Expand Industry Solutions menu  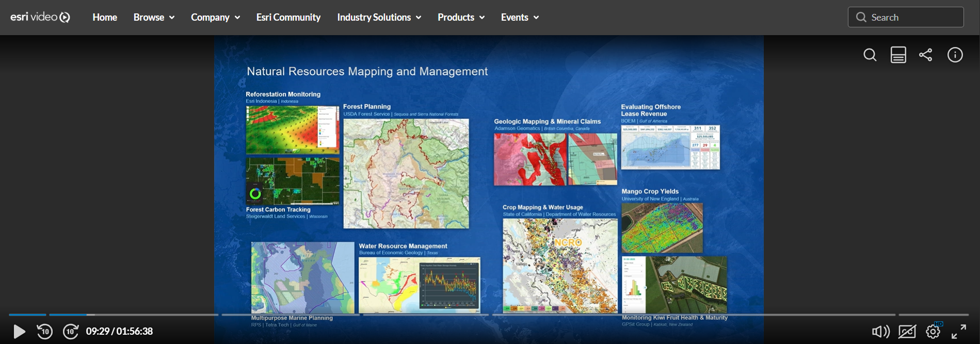[379, 17]
